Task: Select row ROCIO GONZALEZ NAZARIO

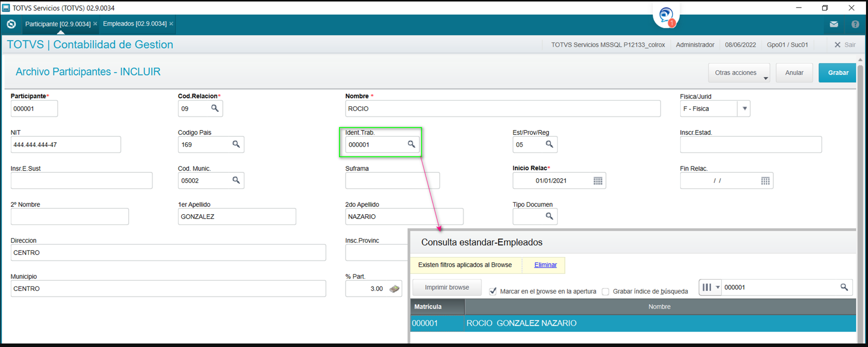Action: tap(633, 323)
